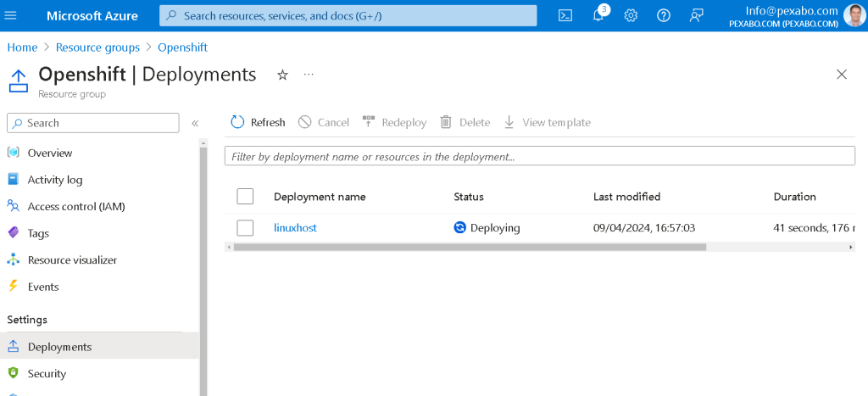Image resolution: width=868 pixels, height=396 pixels.
Task: Sort by Duration column header
Action: coord(794,197)
